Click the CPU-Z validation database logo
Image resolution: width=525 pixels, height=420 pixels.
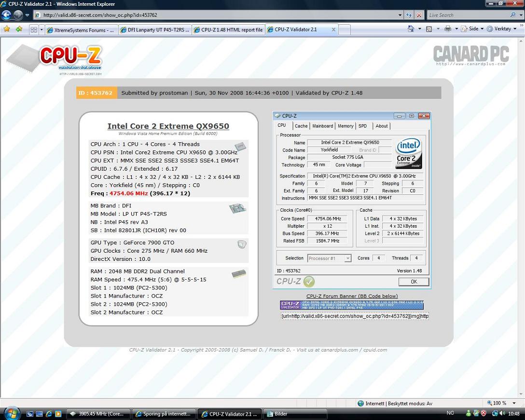tap(54, 60)
